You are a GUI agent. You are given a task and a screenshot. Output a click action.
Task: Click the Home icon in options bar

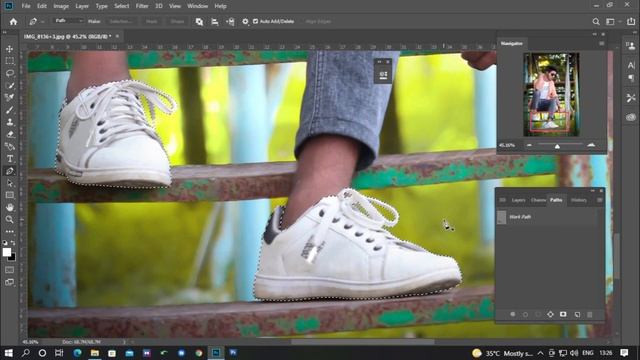[13, 22]
